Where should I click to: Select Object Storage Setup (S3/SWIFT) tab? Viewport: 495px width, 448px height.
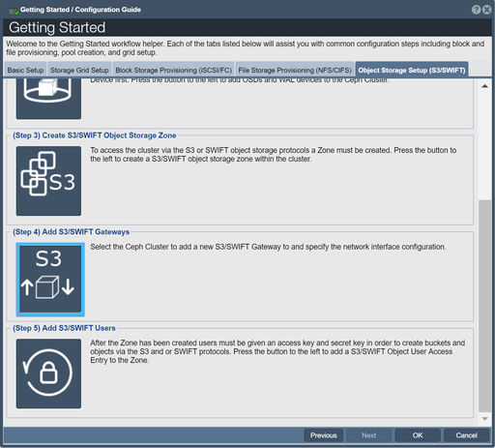coord(412,70)
